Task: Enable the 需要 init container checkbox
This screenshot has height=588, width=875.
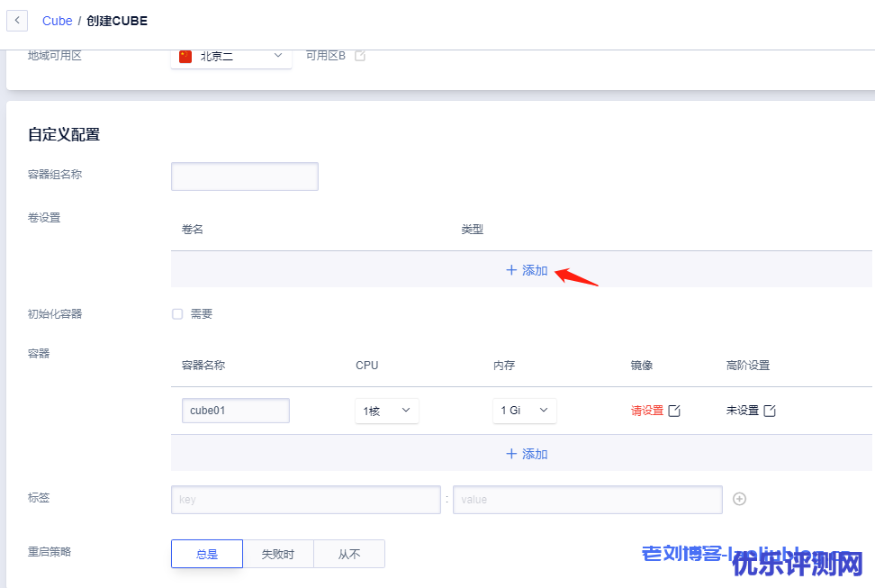Action: (x=177, y=314)
